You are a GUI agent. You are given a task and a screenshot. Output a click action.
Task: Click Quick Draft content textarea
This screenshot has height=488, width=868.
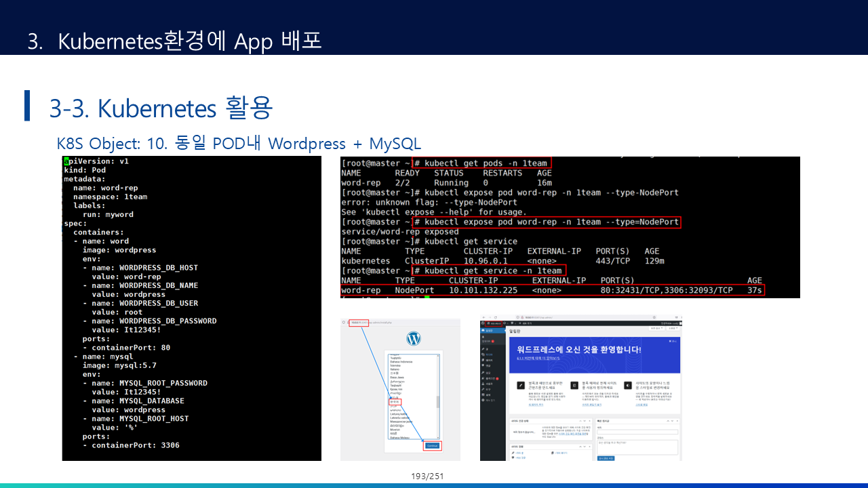pyautogui.click(x=637, y=447)
